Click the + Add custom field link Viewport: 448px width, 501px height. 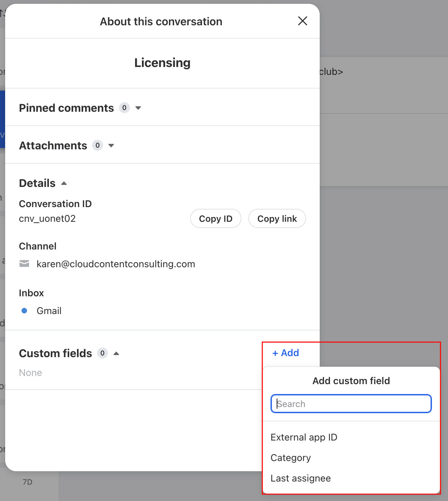tap(286, 353)
